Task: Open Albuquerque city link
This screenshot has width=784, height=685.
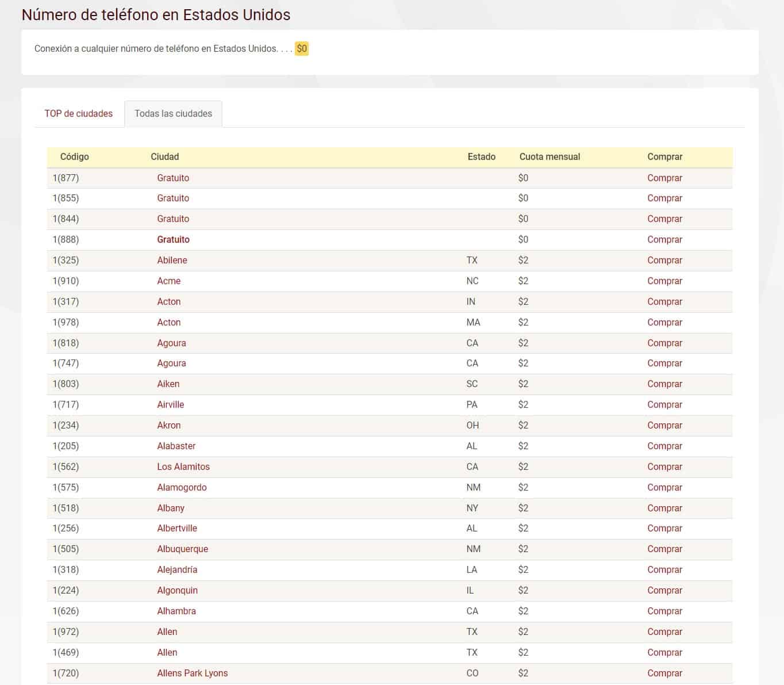Action: (182, 549)
